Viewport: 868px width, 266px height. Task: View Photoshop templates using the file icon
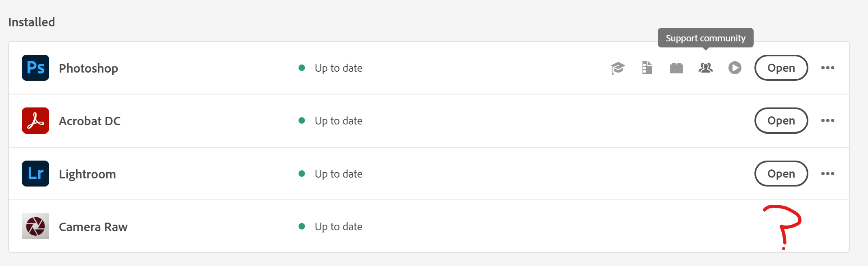click(647, 68)
